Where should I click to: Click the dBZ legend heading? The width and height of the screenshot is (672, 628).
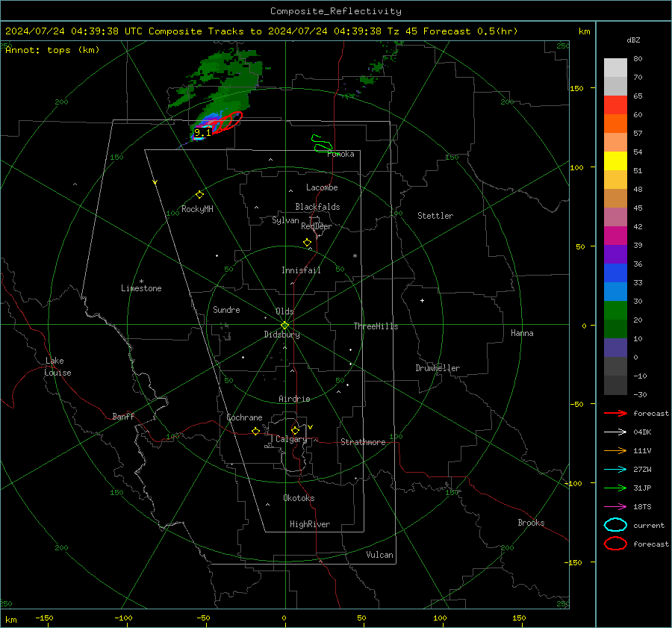pyautogui.click(x=633, y=40)
